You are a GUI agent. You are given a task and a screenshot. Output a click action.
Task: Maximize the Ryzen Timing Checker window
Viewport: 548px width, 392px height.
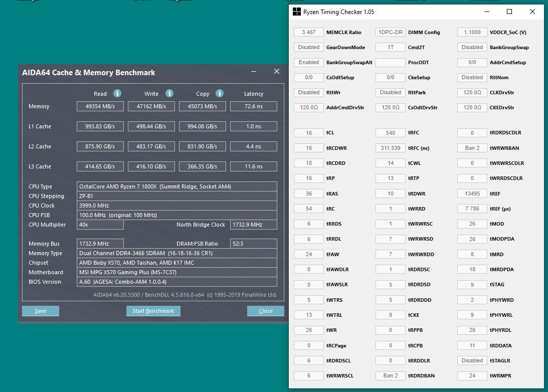[x=509, y=12]
